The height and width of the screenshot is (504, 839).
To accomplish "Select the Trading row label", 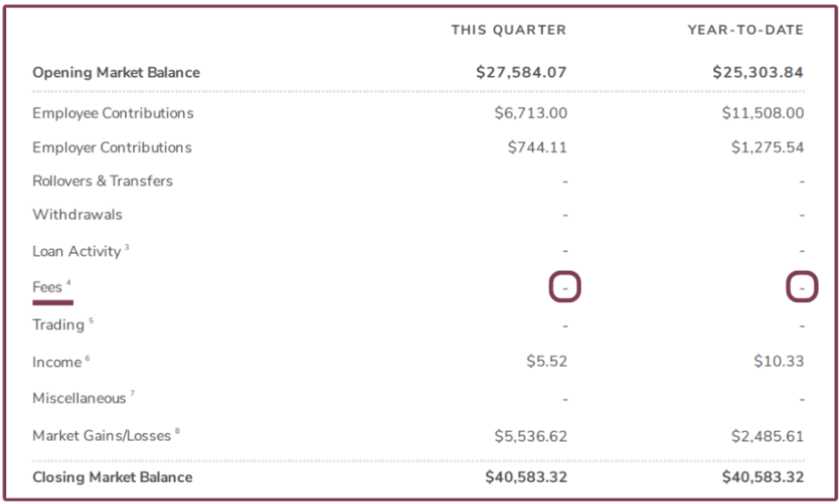I will point(59,324).
